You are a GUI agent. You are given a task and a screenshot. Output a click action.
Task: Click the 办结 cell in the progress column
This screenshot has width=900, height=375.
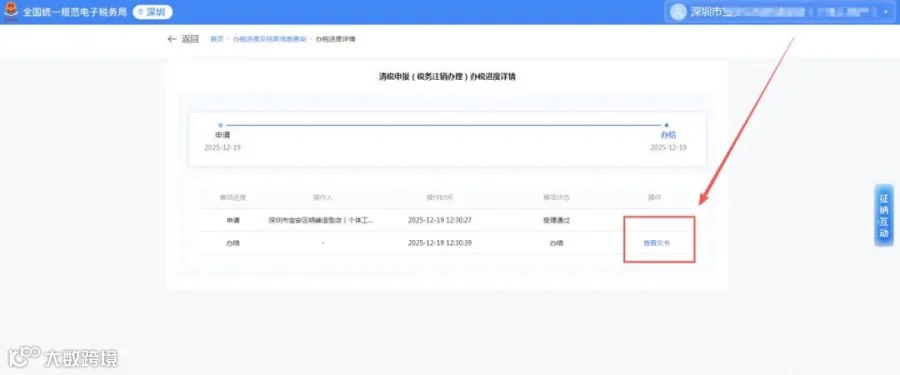coord(232,243)
